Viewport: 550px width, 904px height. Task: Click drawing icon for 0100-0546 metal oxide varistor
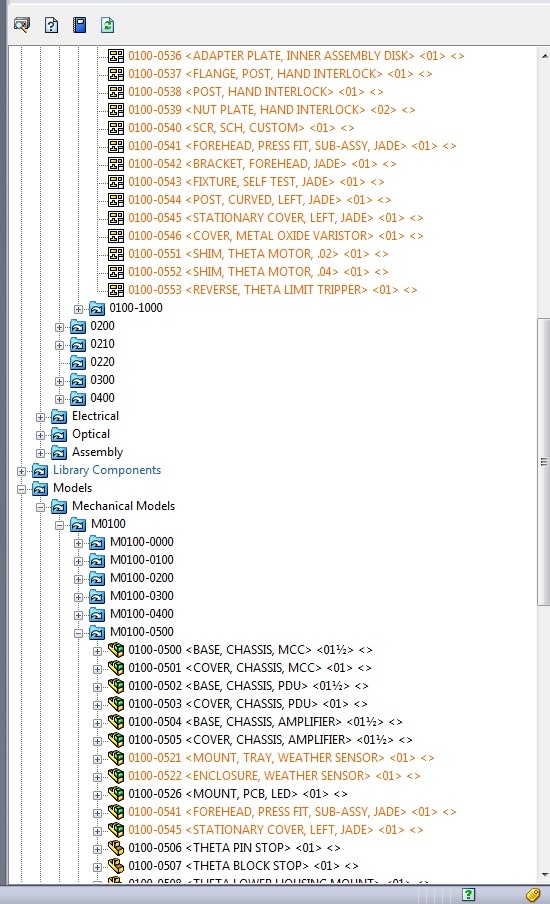116,236
